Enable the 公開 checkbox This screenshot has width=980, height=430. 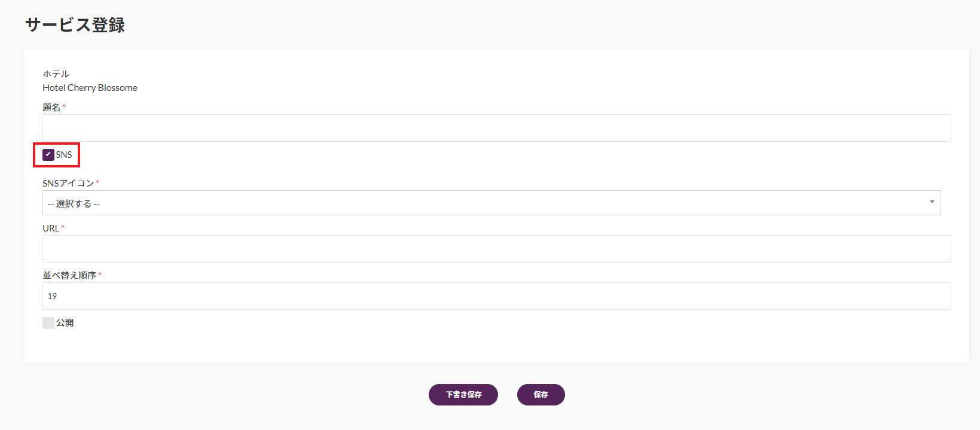pyautogui.click(x=48, y=323)
